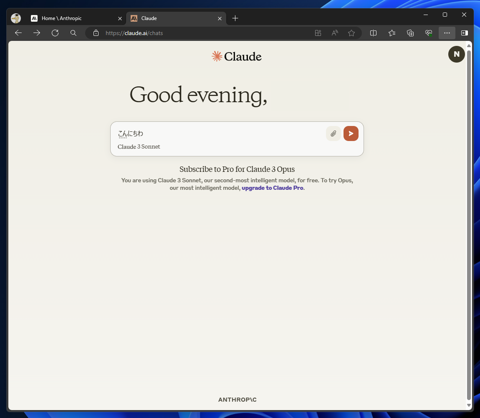Minimize the browser window
Viewport: 480px width, 418px height.
pos(426,15)
